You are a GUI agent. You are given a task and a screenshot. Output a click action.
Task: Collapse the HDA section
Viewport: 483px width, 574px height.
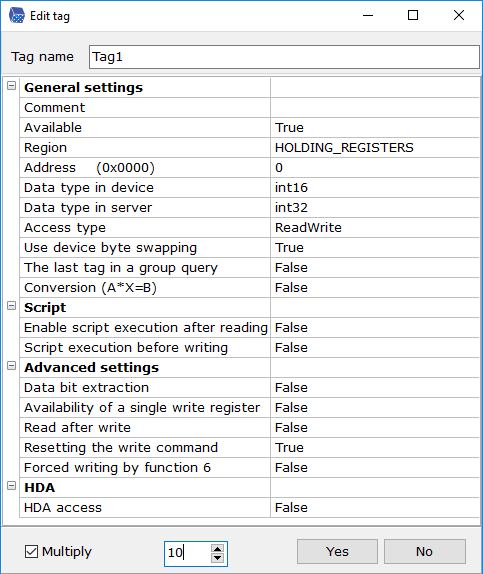(x=12, y=486)
